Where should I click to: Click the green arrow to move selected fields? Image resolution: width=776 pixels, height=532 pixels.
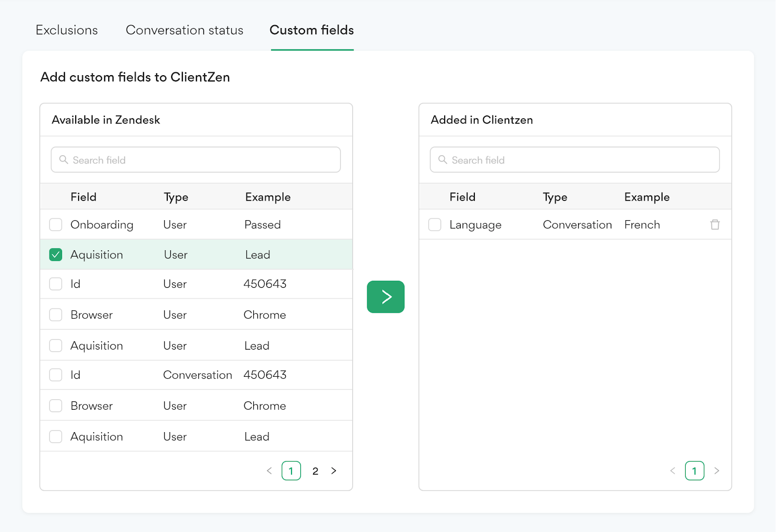[x=386, y=297]
